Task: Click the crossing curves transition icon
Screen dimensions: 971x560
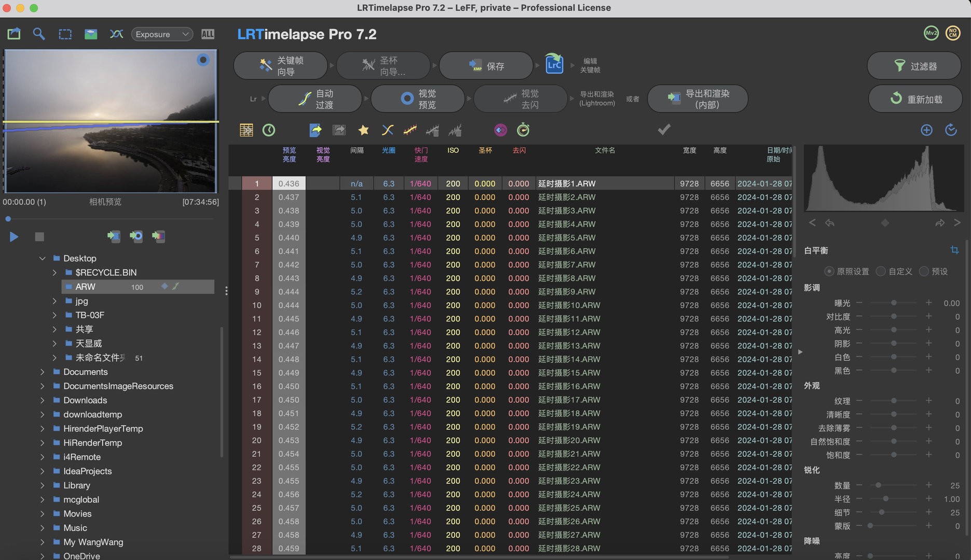Action: pos(387,130)
